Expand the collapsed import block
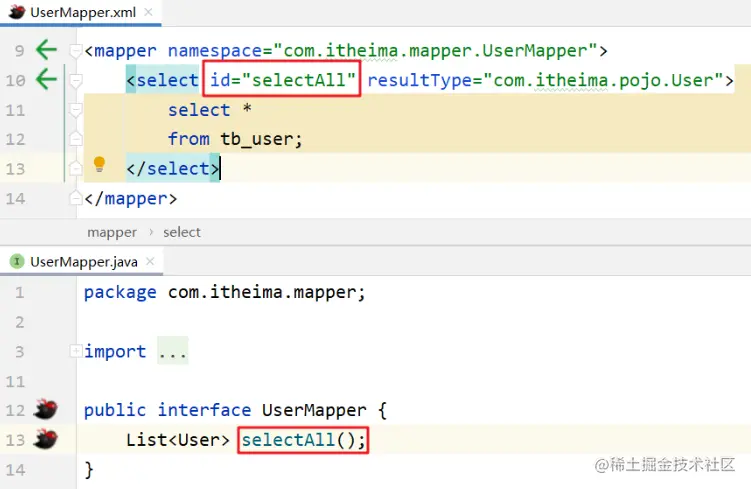This screenshot has height=489, width=751. pos(75,351)
